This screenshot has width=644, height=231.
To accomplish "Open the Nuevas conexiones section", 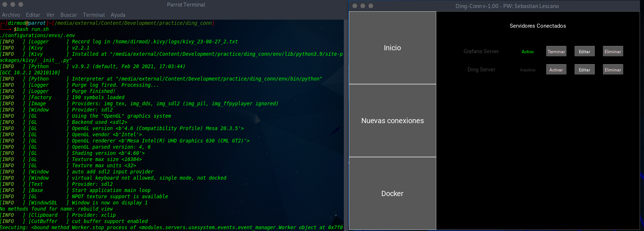I will (x=393, y=121).
